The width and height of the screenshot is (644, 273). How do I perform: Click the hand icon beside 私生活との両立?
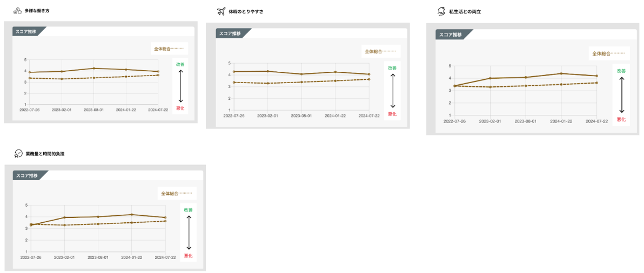pyautogui.click(x=441, y=11)
